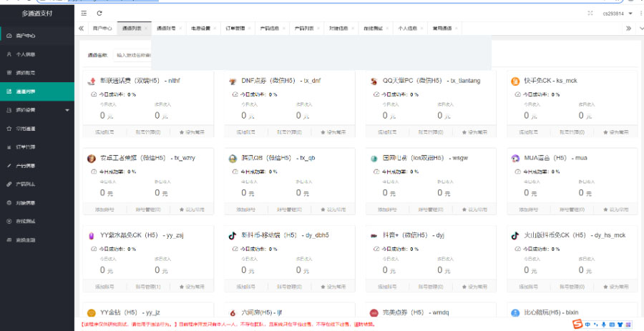Switch to the 在线测试 tab

pos(373,29)
